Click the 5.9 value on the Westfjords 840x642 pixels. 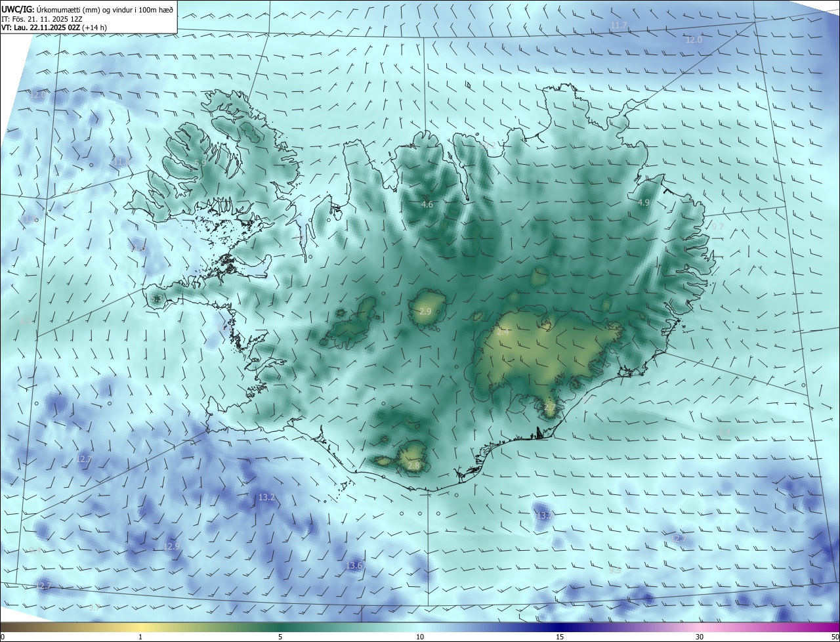pos(200,162)
